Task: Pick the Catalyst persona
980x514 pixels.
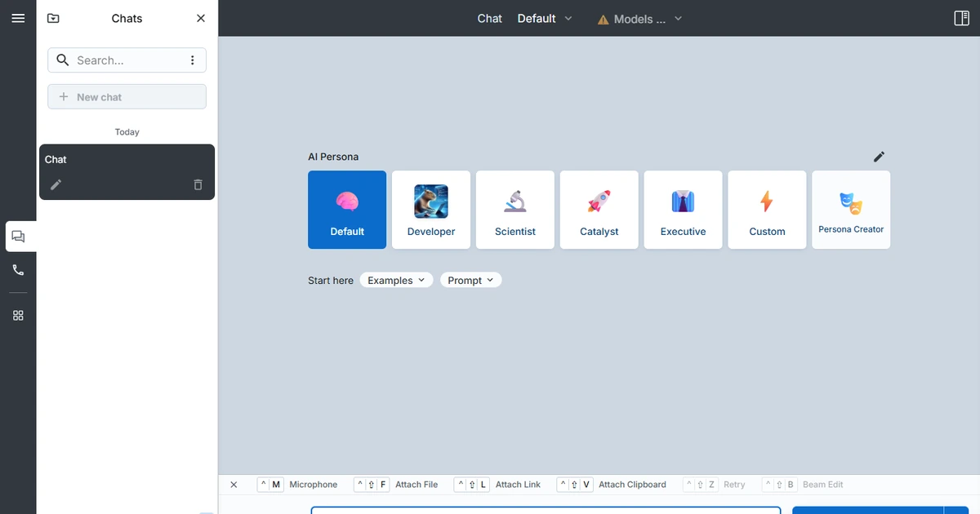Action: coord(599,210)
